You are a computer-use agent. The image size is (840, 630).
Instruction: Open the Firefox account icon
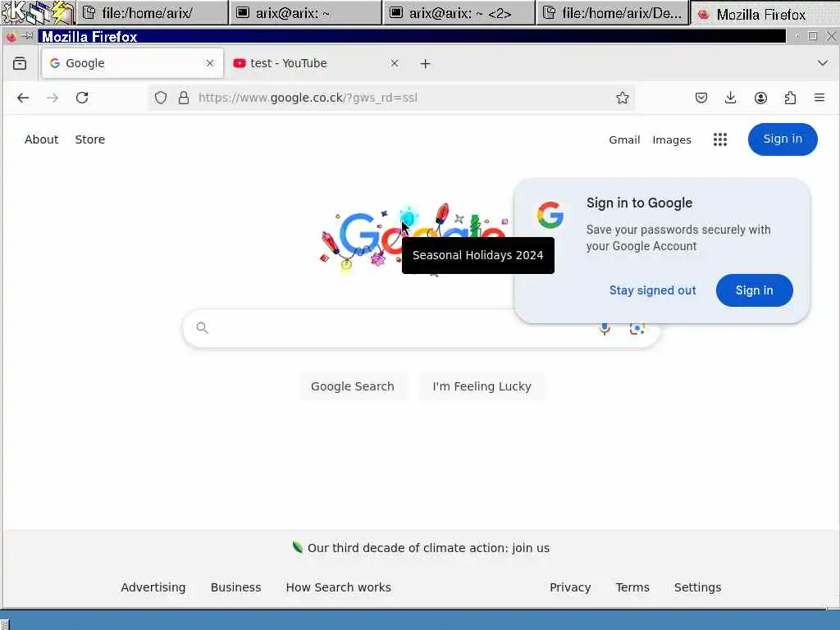click(760, 98)
